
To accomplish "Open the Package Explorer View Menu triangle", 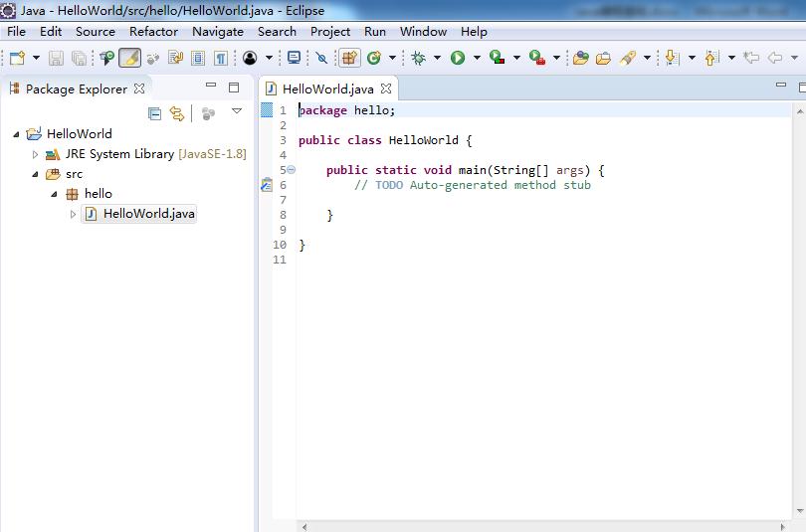I will point(237,111).
